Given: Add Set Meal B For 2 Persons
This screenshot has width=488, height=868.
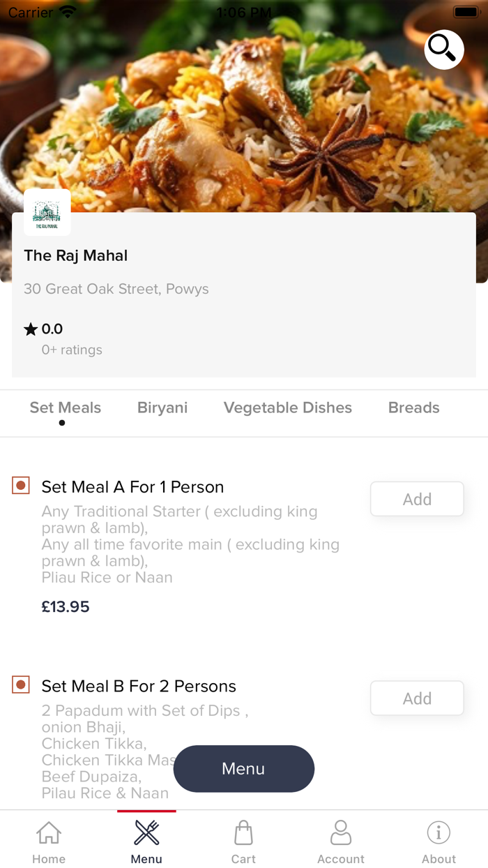Looking at the screenshot, I should (416, 698).
